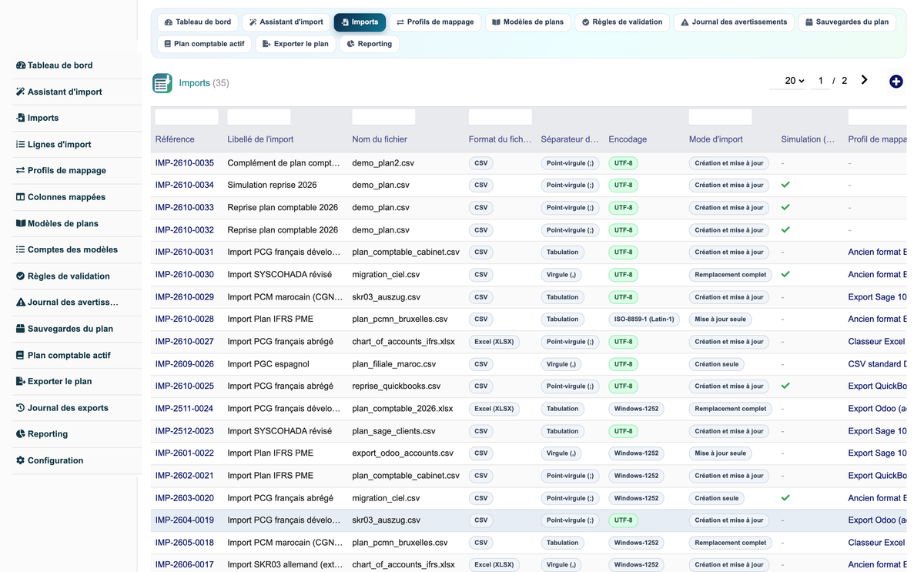This screenshot has height=572, width=924.
Task: Click the Règles de validation check icon in sidebar
Action: click(x=21, y=276)
